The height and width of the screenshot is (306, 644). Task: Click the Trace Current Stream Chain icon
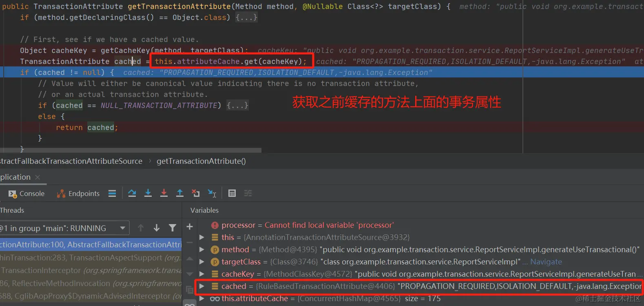click(x=248, y=193)
